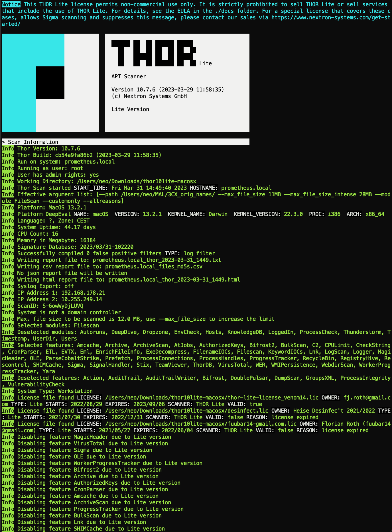Viewport: 392px width, 532px height.
Task: Select IP address 192.168.178.21
Action: pos(83,293)
